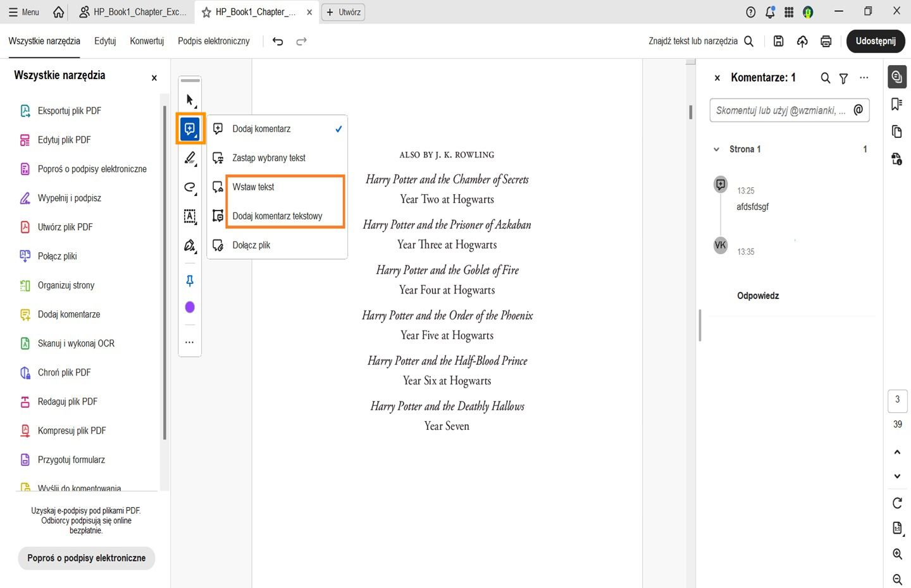Undo the last action

(278, 41)
